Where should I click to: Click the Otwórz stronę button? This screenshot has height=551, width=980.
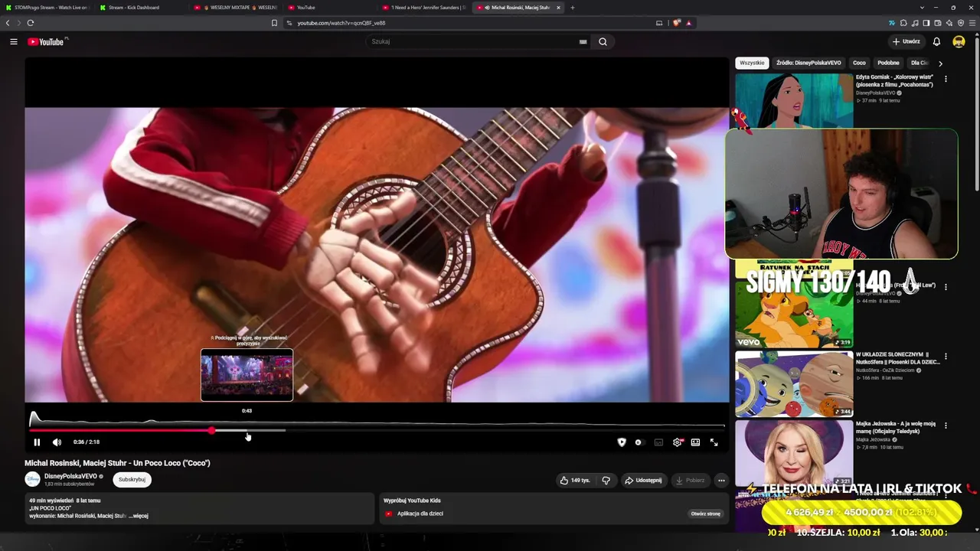[706, 514]
